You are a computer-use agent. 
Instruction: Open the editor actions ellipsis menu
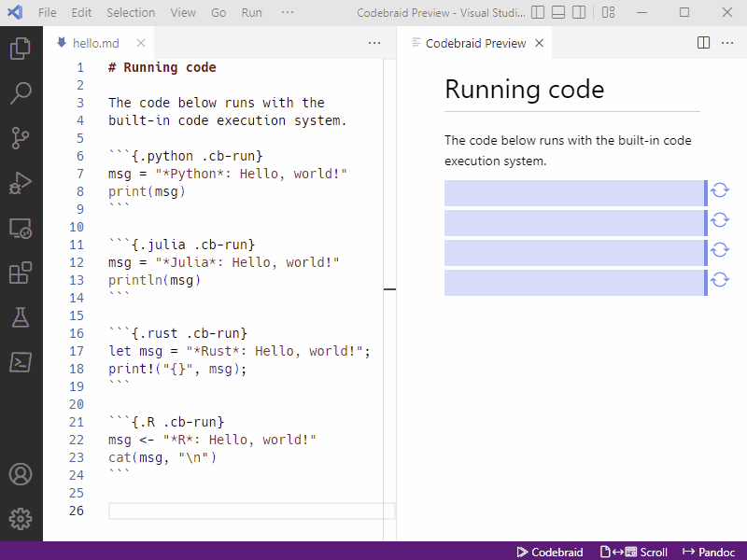(x=374, y=42)
